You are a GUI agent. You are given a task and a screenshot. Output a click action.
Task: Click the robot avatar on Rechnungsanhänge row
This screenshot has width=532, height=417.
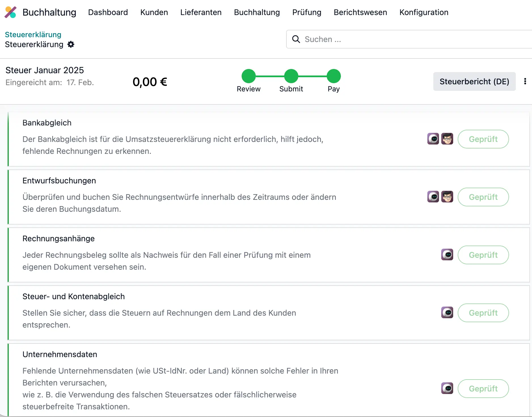[x=447, y=255]
